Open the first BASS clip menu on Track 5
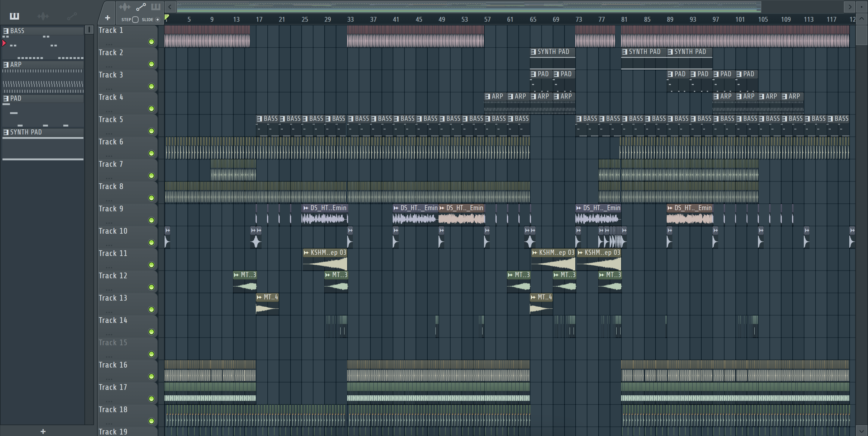Screen dimensions: 868x436 tap(259, 119)
